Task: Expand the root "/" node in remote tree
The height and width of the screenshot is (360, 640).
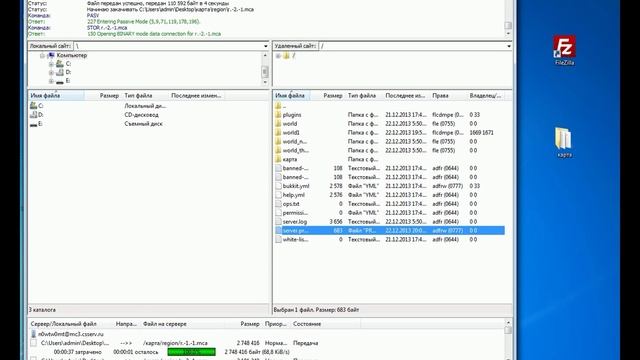Action: pyautogui.click(x=278, y=56)
